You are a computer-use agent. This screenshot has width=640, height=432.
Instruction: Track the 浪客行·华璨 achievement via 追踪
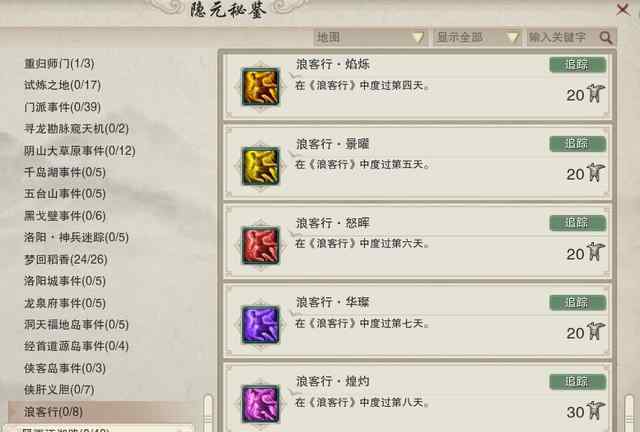point(578,303)
